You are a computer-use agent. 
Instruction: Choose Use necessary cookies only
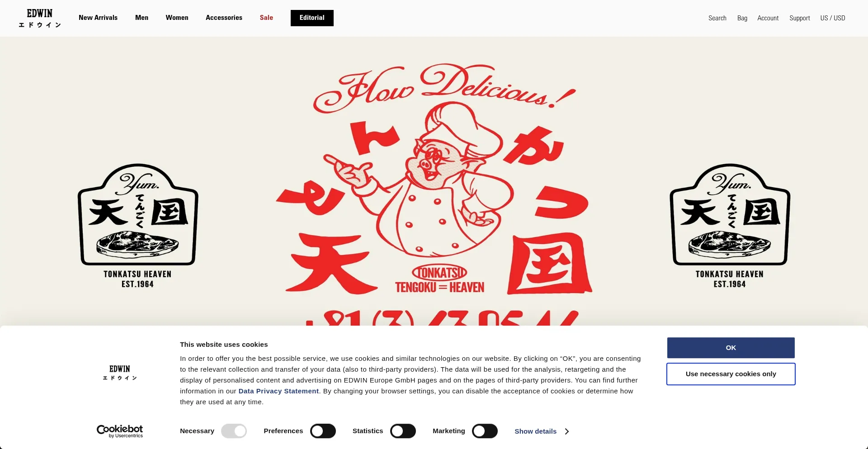(x=731, y=374)
